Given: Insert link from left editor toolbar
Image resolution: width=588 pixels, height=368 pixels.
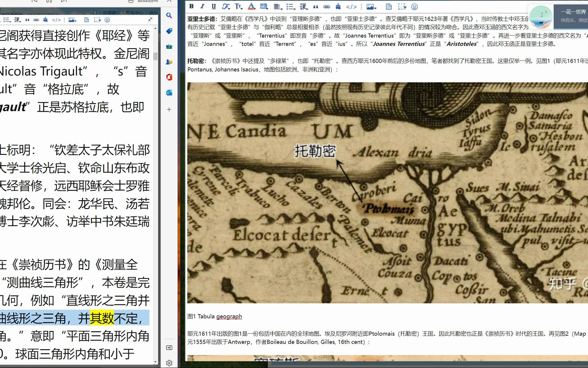Looking at the screenshot, I should coord(36,20).
